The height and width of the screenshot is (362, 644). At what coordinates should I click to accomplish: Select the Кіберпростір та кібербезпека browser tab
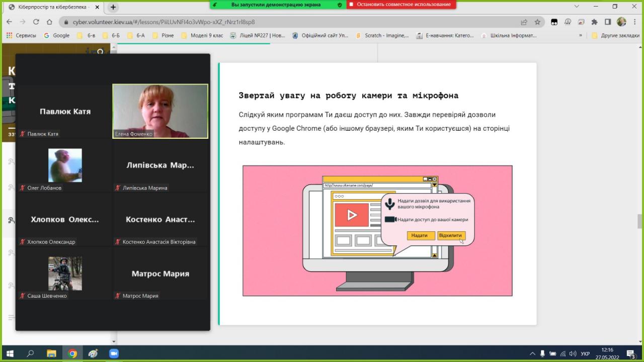pyautogui.click(x=53, y=7)
